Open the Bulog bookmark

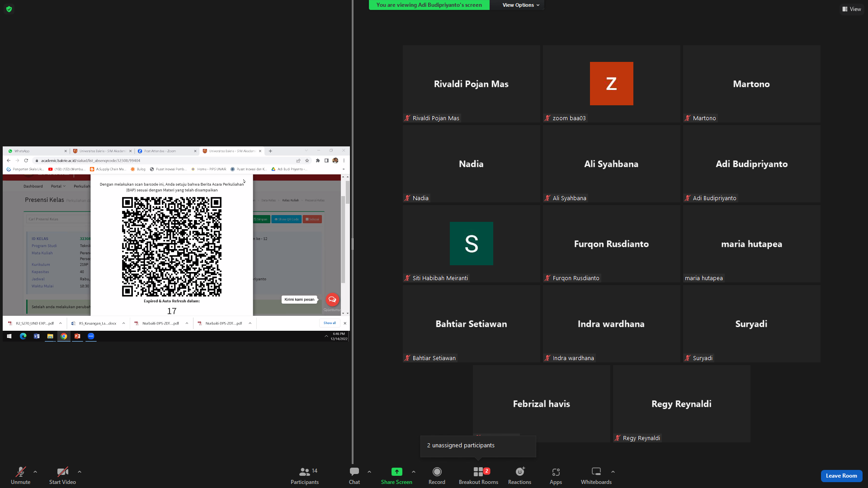138,169
